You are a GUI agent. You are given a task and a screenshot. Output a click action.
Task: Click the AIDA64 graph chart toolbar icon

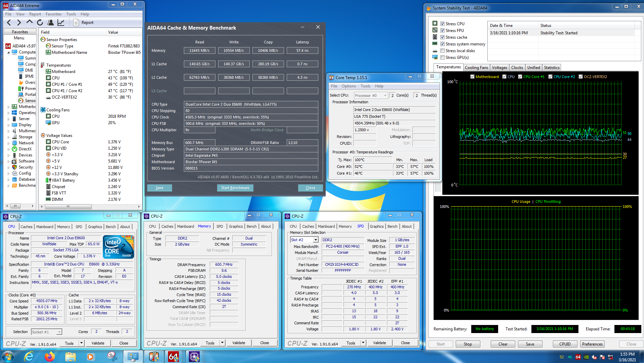(61, 23)
